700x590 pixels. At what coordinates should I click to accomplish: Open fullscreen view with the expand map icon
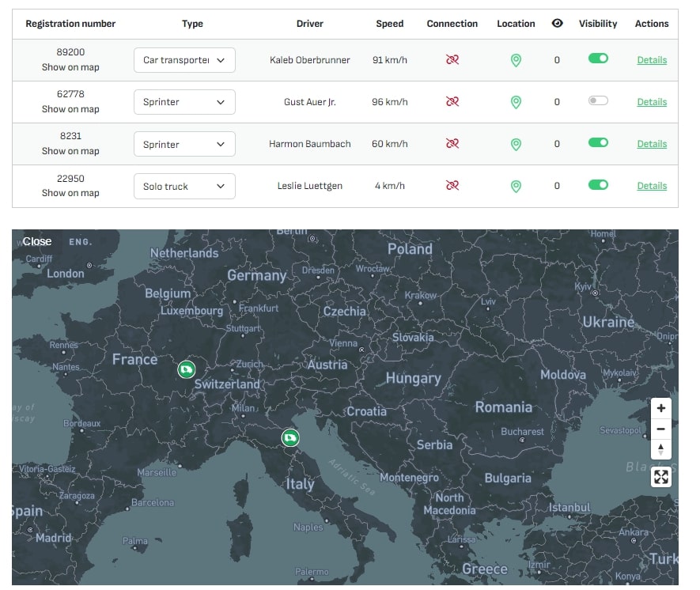pyautogui.click(x=661, y=477)
